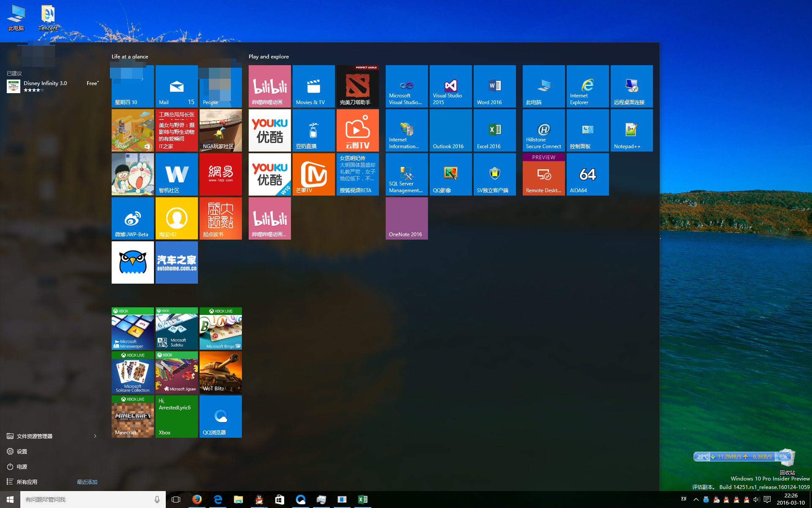Open Task View from taskbar
812x508 pixels.
(x=176, y=500)
